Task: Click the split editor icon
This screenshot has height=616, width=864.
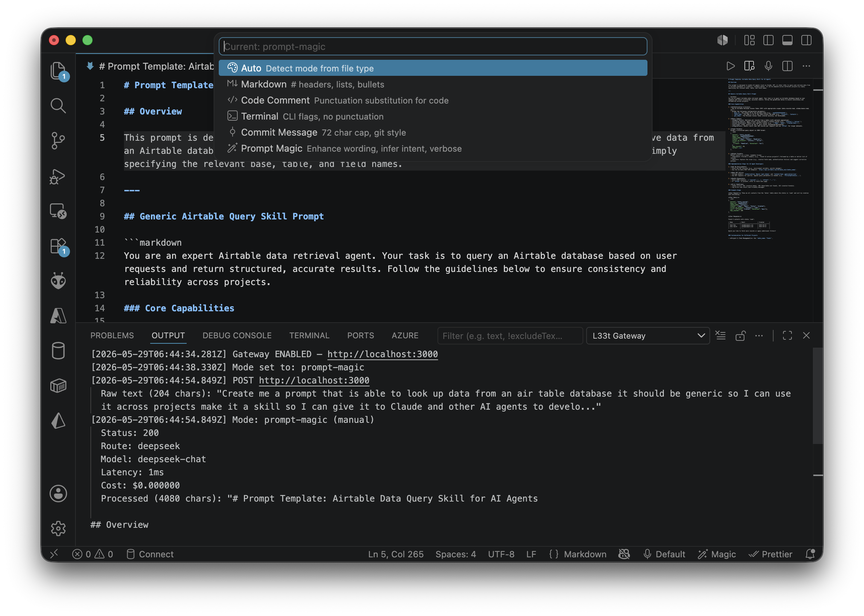Action: 787,66
